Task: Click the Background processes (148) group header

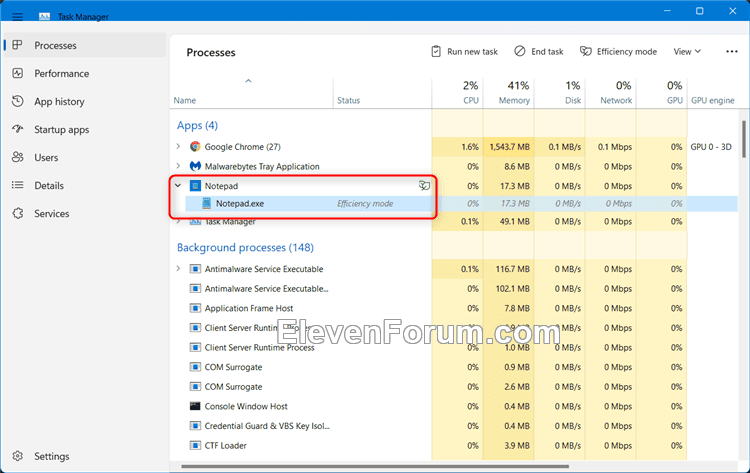Action: (245, 247)
